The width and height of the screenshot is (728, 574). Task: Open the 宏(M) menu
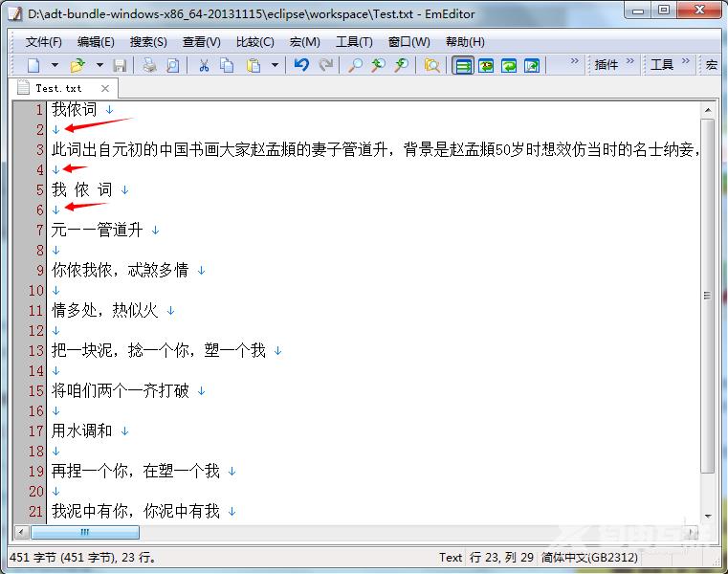tap(304, 42)
